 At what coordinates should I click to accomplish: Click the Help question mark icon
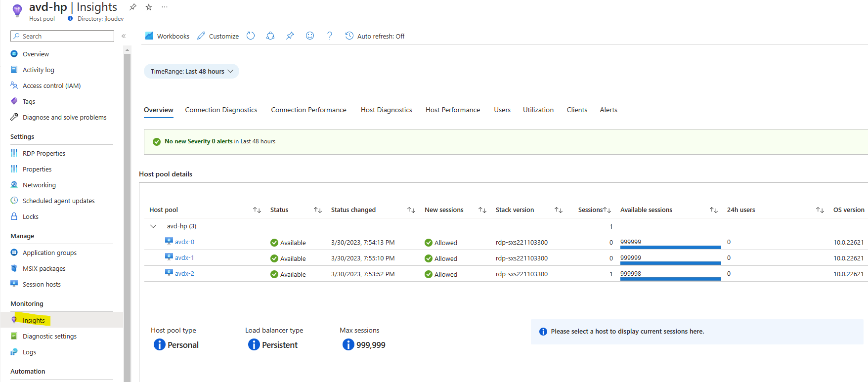(x=330, y=36)
